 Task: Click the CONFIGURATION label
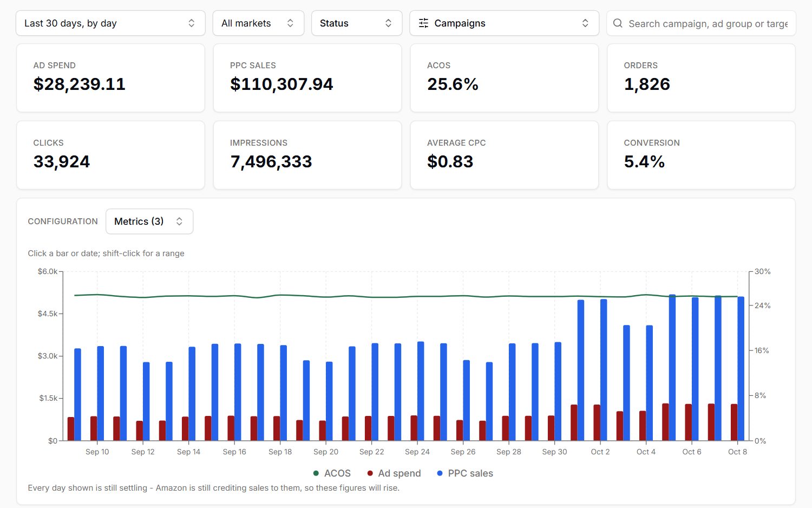63,222
